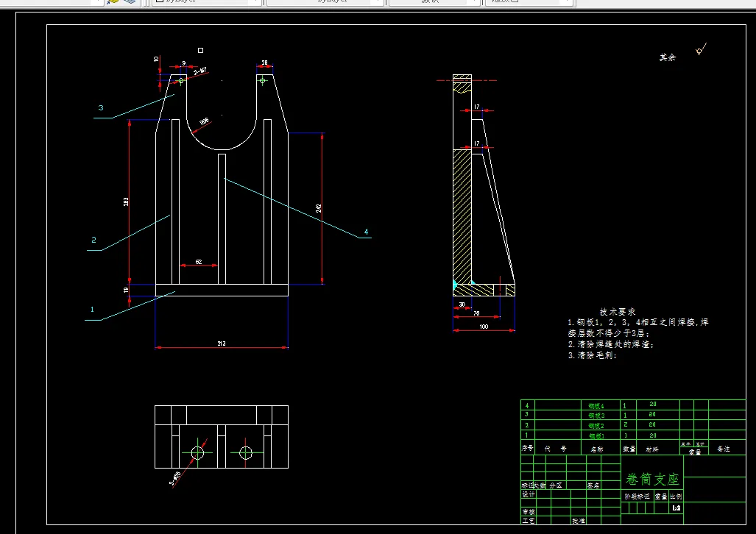Click the 名称 column header
The height and width of the screenshot is (534, 756).
pyautogui.click(x=597, y=449)
